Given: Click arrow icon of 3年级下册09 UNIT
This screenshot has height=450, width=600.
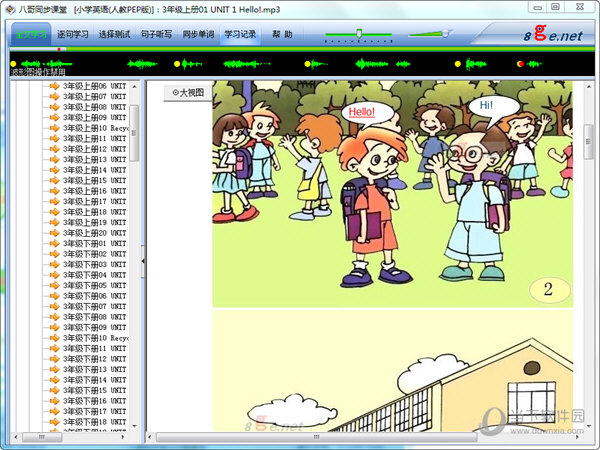Looking at the screenshot, I should click(x=54, y=328).
